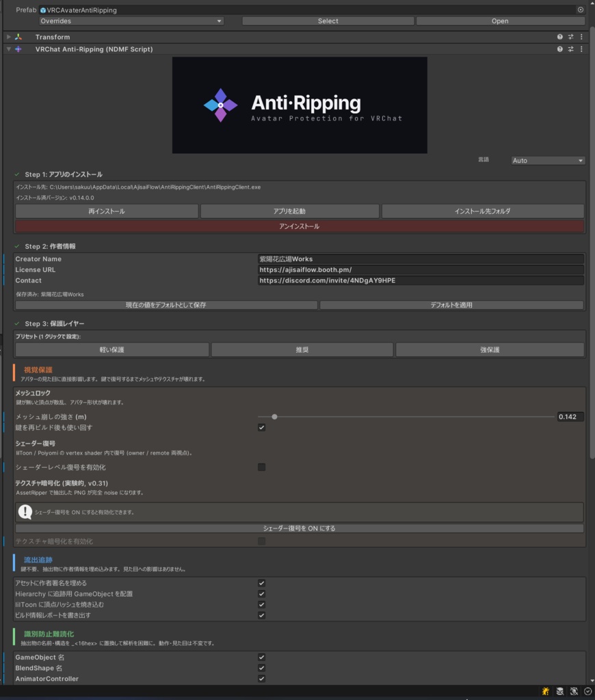Click the red アンインストール button

coord(300,226)
